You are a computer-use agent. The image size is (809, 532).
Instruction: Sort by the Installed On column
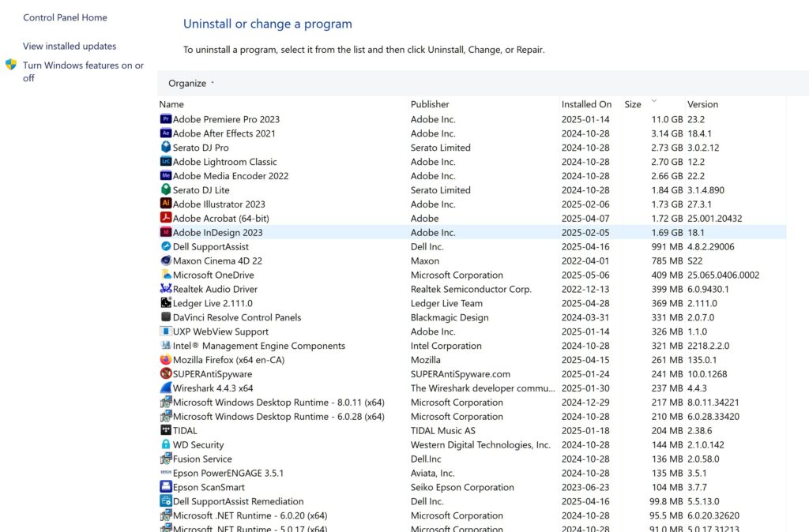click(x=587, y=104)
